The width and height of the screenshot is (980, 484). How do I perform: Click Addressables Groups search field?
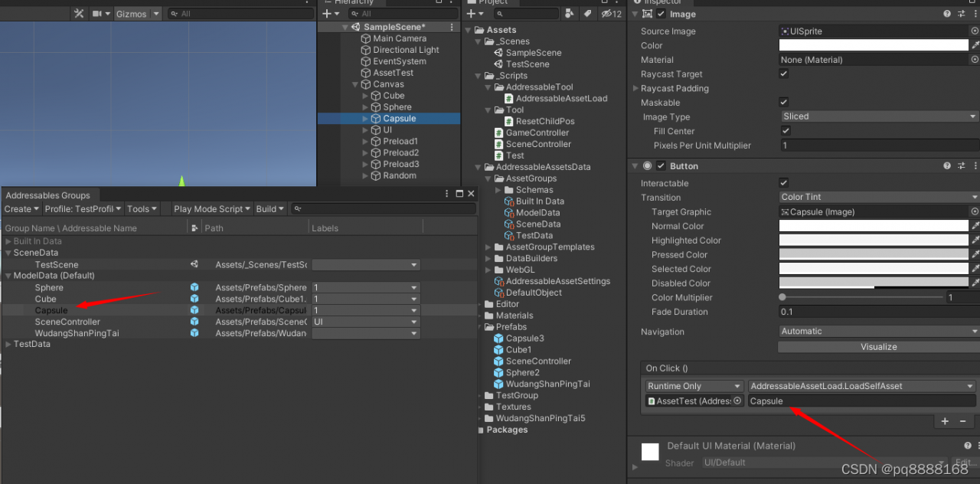click(x=384, y=209)
